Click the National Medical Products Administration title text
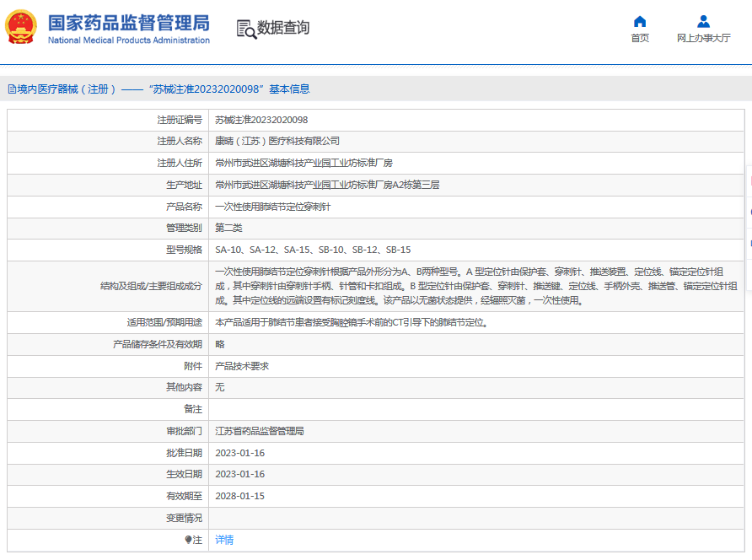Viewport: 752px width, 560px height. point(126,40)
